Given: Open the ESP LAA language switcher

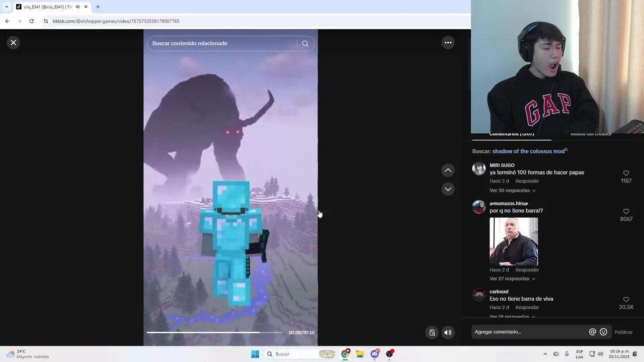Looking at the screenshot, I should [x=580, y=354].
